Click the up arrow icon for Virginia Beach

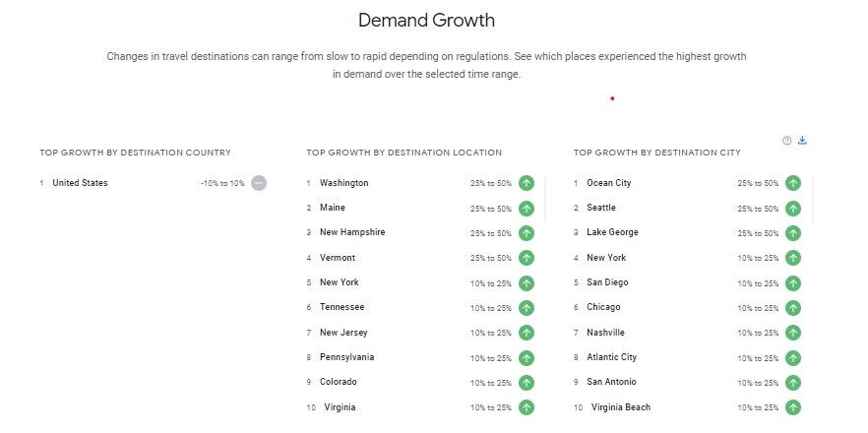point(793,407)
